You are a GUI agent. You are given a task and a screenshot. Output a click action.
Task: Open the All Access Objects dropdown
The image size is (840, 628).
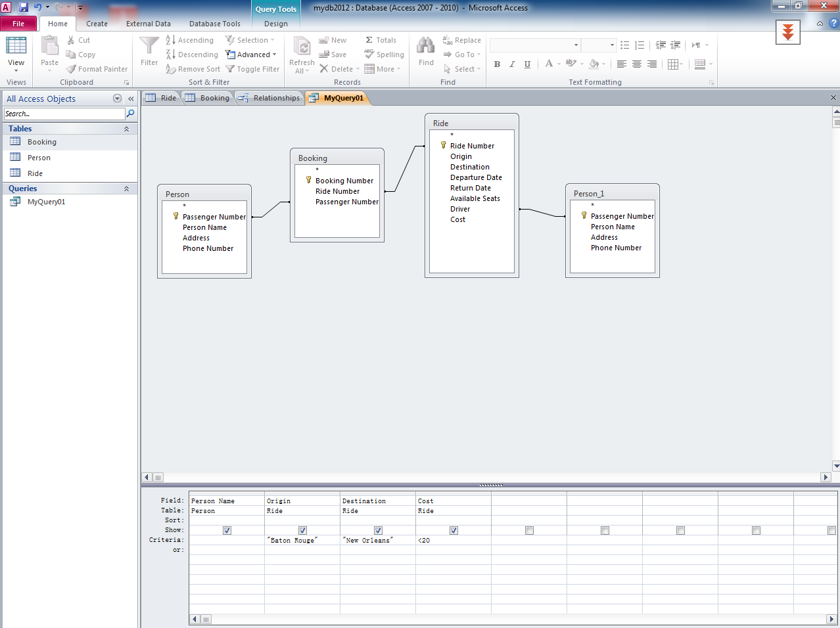[x=117, y=99]
